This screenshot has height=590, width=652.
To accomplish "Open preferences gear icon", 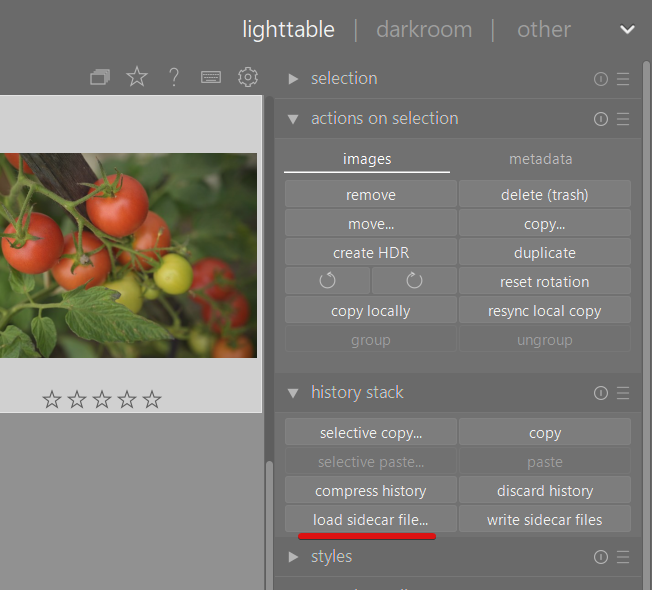I will [x=248, y=78].
